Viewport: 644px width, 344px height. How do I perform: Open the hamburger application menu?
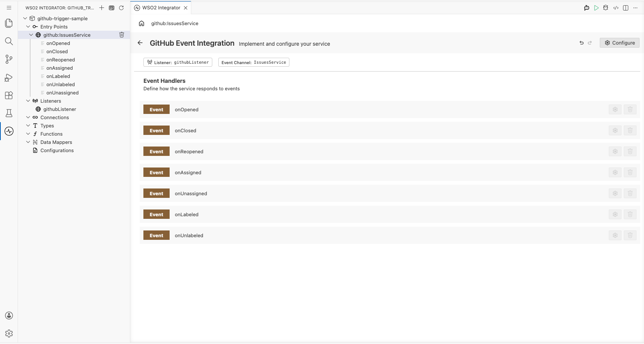point(9,7)
